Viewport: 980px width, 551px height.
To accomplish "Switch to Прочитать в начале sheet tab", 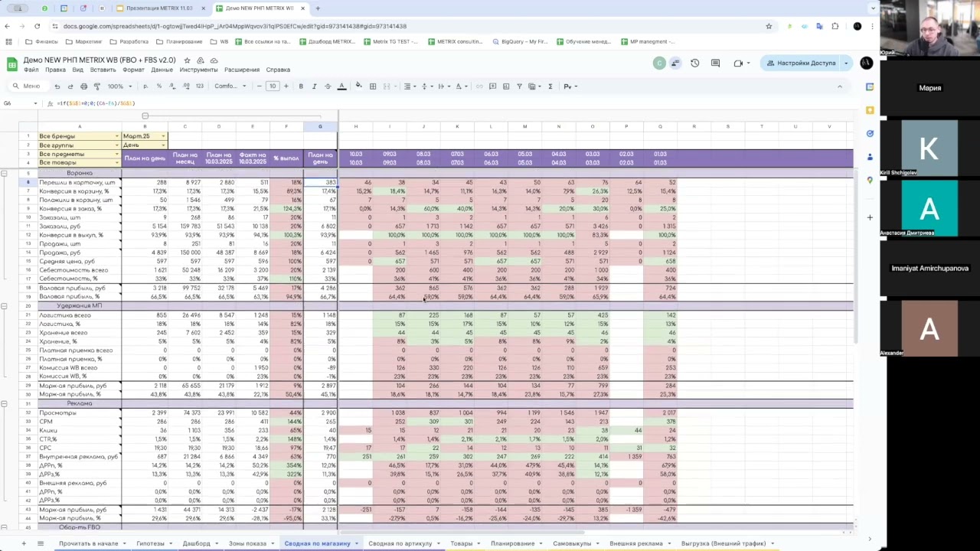I will [89, 543].
